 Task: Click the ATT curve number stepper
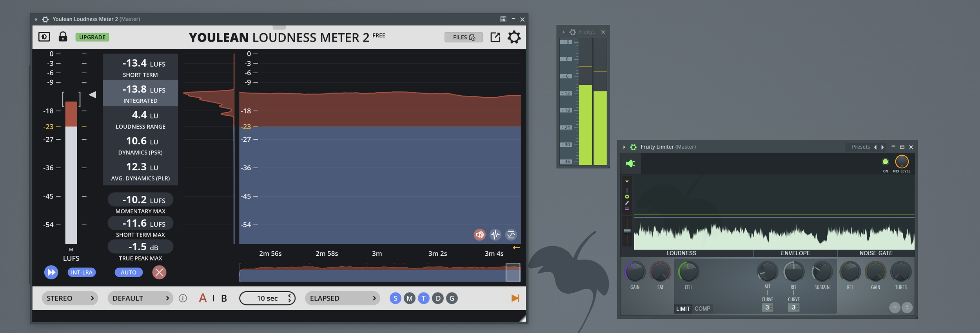768,308
